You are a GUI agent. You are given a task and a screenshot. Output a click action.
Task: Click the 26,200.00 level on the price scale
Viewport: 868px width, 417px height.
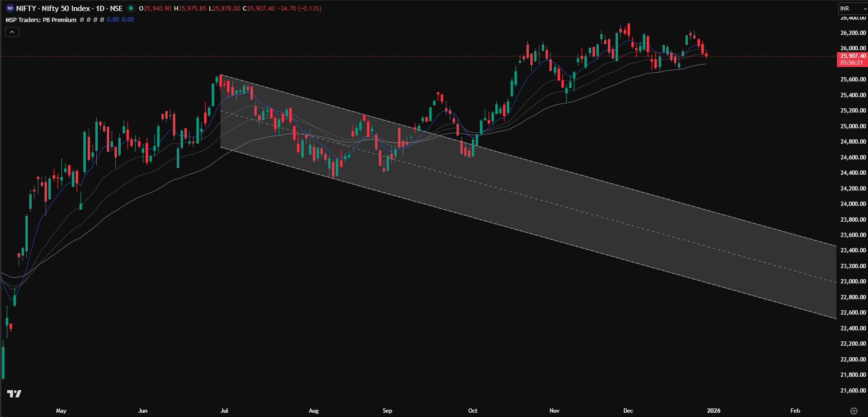pos(853,33)
